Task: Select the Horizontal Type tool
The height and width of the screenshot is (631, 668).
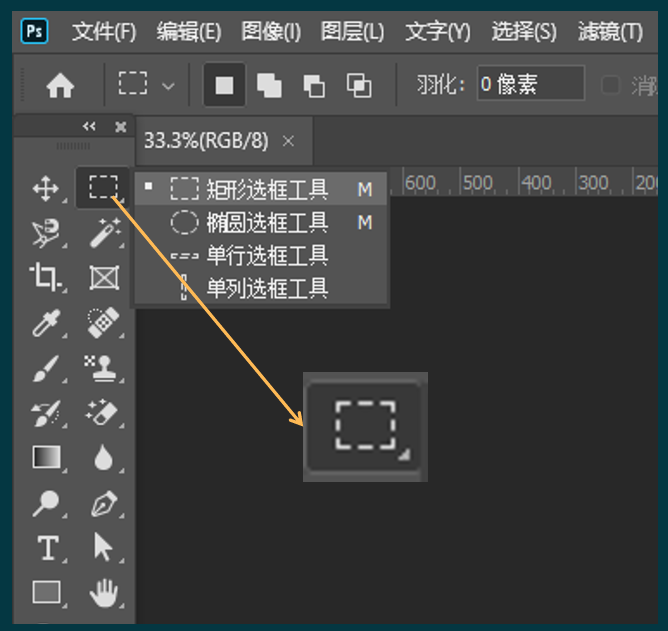Action: point(46,548)
